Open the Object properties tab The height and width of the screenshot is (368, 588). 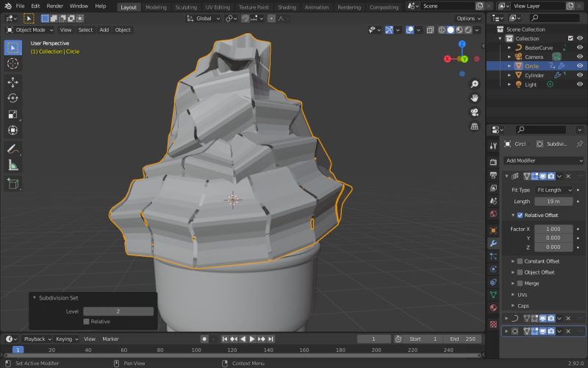tap(493, 230)
